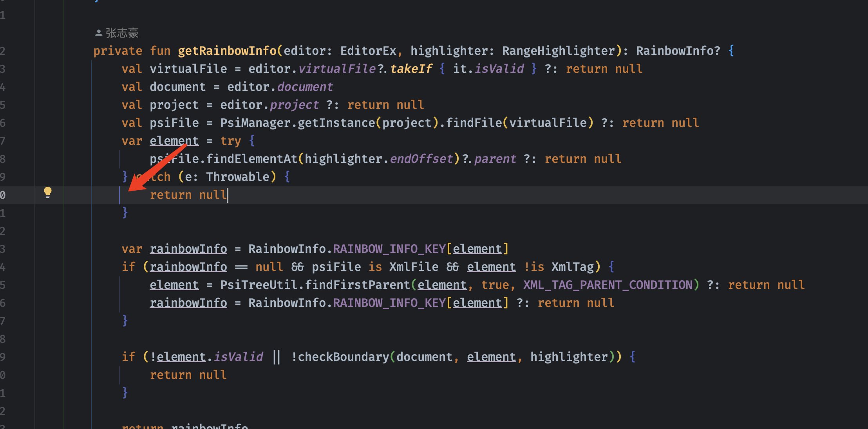Image resolution: width=868 pixels, height=429 pixels.
Task: Click the person icon beside the author name
Action: 99,33
